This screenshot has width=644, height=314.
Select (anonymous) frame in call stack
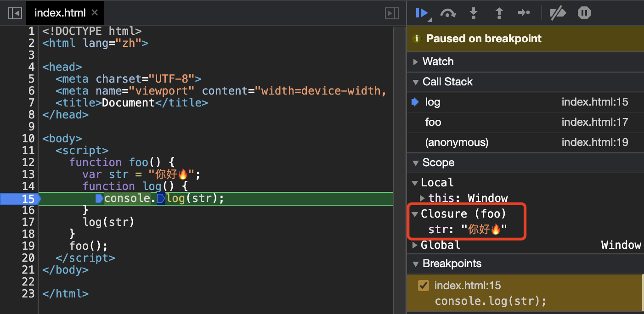[525, 142]
